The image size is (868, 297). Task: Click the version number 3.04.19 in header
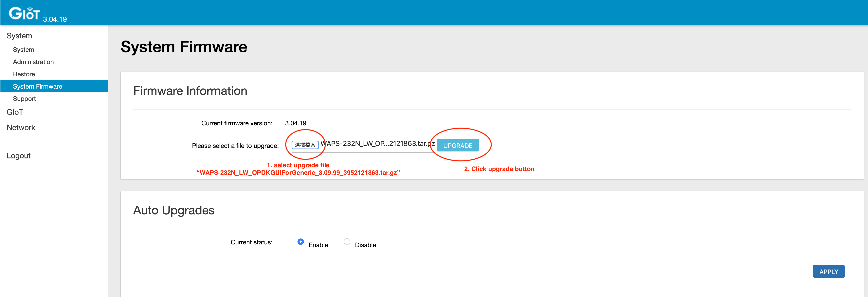[x=55, y=19]
